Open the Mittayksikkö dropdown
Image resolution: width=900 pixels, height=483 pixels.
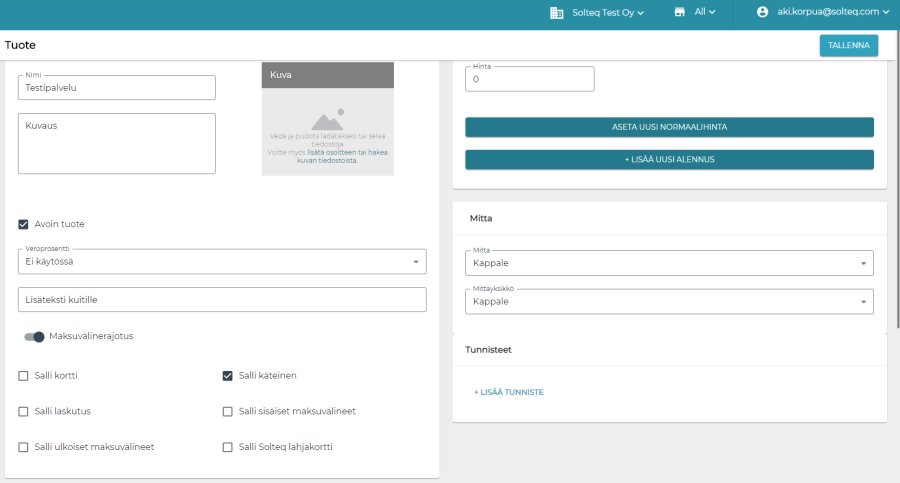669,301
